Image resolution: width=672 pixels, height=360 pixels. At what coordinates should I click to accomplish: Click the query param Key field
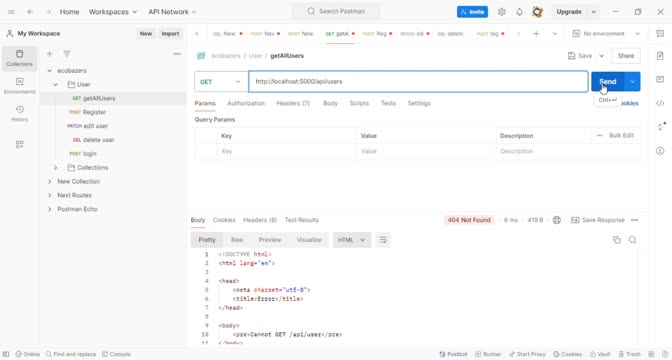(286, 151)
